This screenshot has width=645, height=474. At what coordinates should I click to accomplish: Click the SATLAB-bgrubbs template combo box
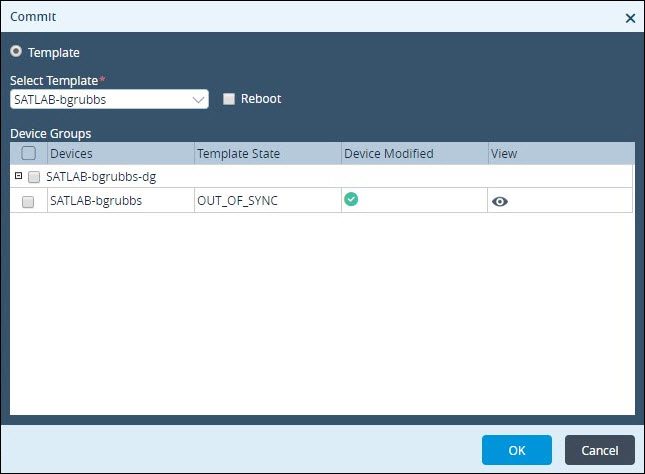coord(109,99)
